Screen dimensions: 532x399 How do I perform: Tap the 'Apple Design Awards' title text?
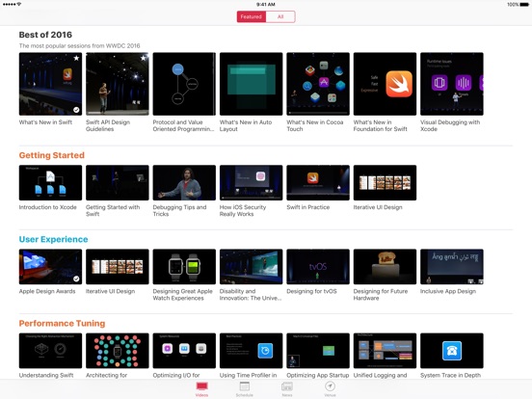tap(47, 291)
